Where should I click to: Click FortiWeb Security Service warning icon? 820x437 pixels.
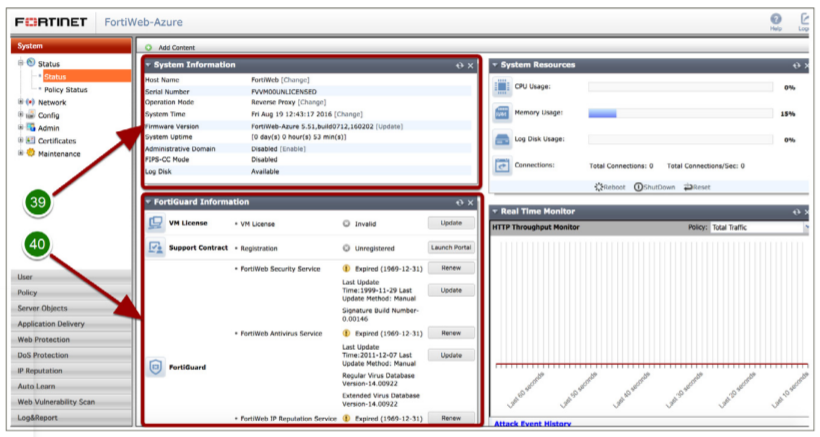click(346, 269)
